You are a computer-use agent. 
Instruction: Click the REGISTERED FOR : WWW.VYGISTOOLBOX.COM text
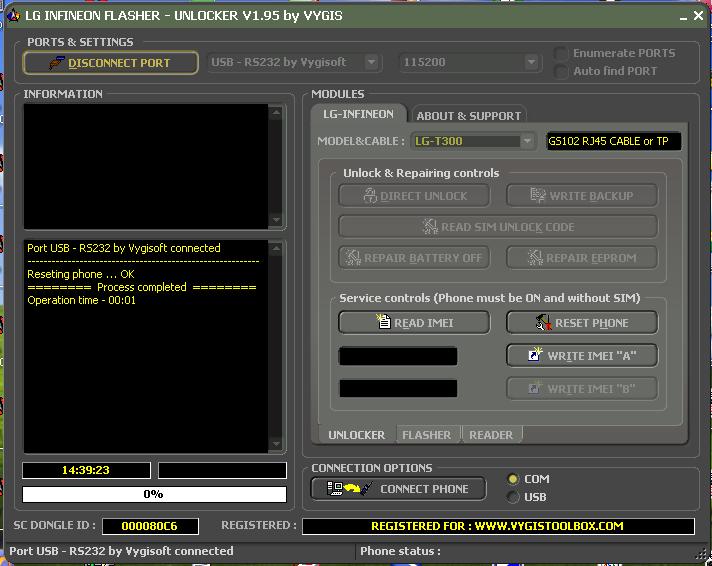(498, 526)
